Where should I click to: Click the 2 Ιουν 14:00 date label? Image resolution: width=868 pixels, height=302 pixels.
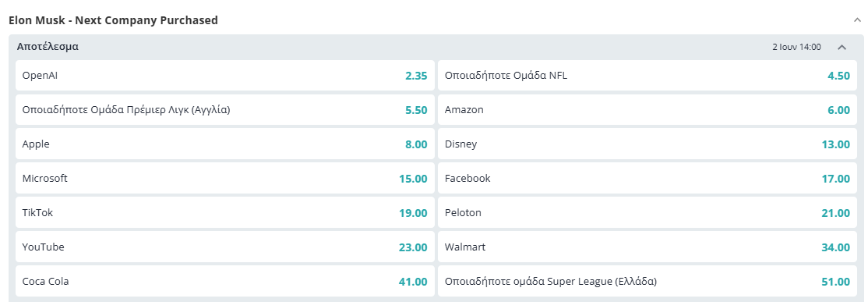796,47
